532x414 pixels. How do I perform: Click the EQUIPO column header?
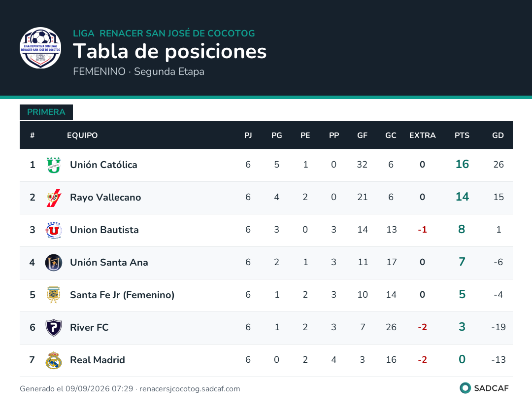click(82, 136)
